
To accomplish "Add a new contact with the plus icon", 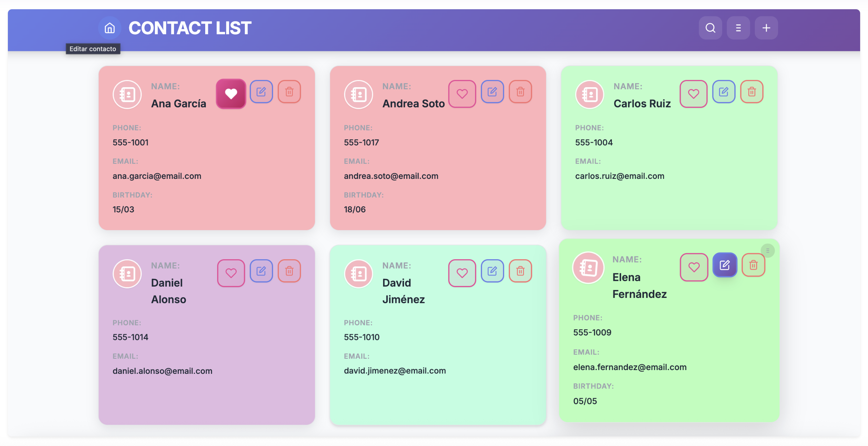I will coord(766,28).
